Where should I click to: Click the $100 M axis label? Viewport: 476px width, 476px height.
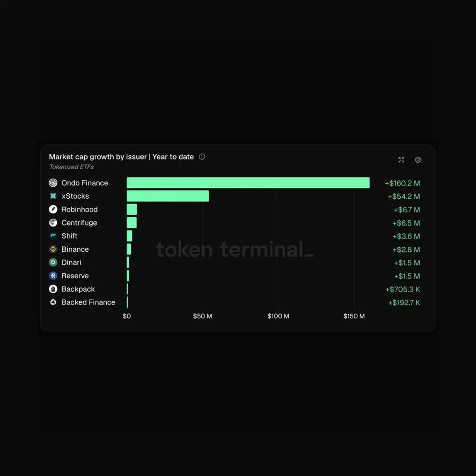(278, 316)
